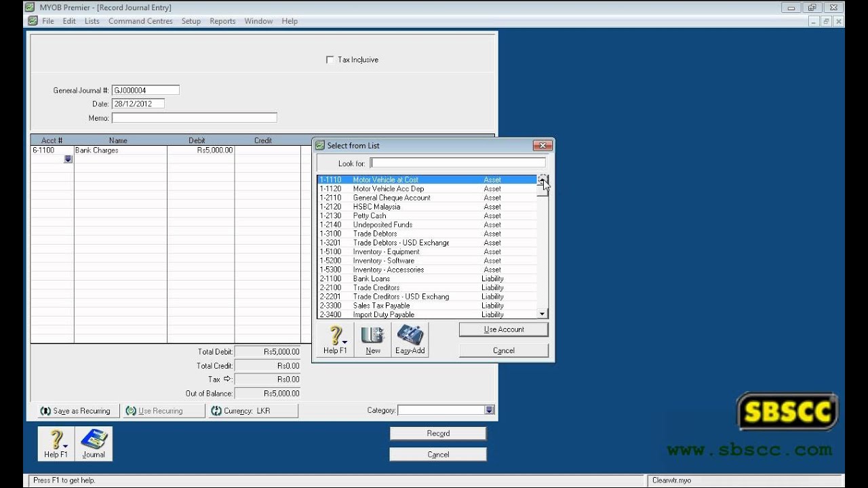
Task: Open the File menu
Action: 48,21
